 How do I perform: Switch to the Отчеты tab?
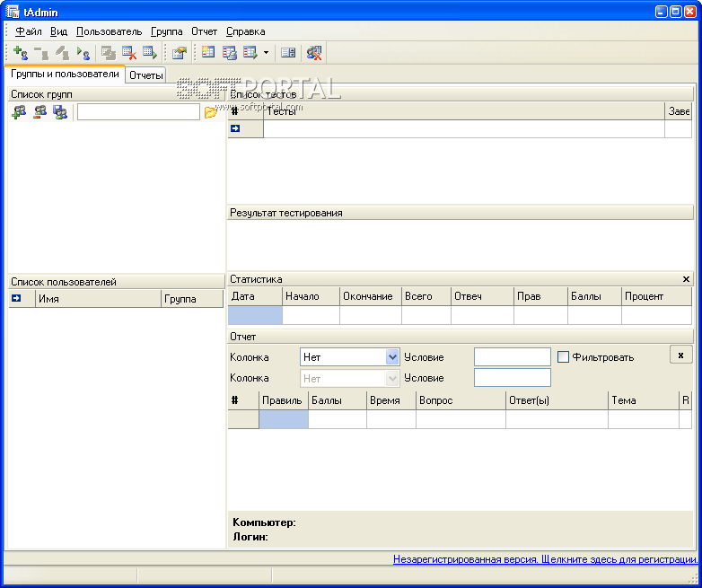145,75
